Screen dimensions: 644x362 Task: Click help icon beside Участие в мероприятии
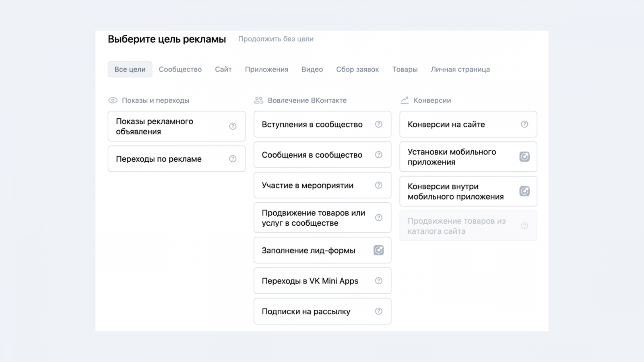tap(379, 185)
